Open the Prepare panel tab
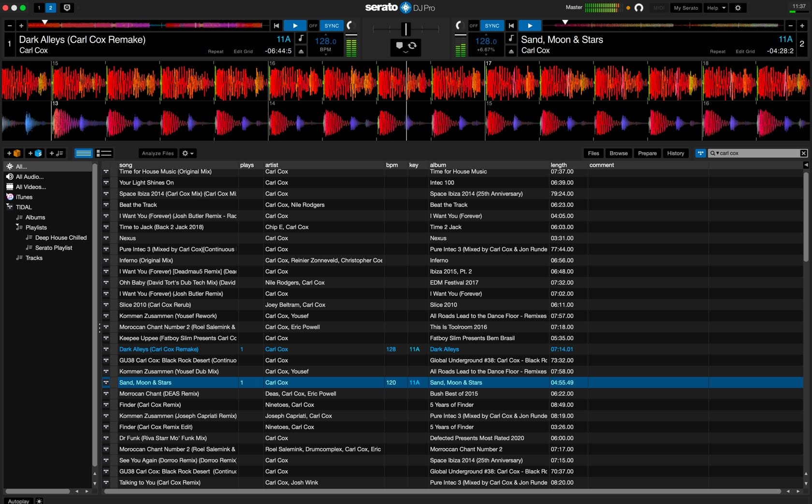The height and width of the screenshot is (504, 812). click(647, 153)
